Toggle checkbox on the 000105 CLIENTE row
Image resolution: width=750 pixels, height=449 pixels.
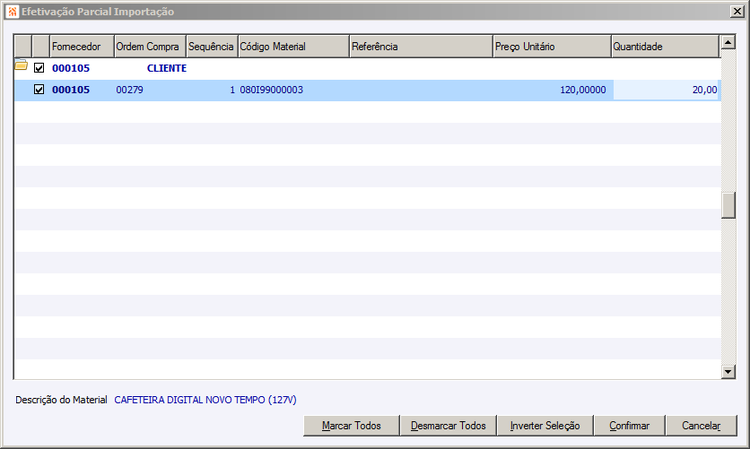click(39, 68)
